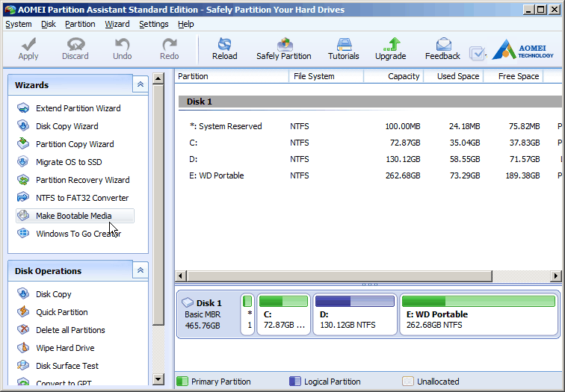Click the Upgrade green arrow icon
565x392 pixels.
(x=392, y=44)
